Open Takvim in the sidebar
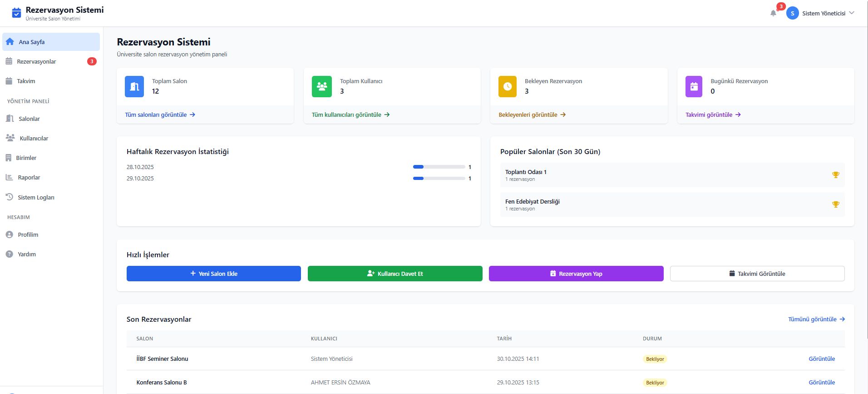The height and width of the screenshot is (394, 868). 51,81
